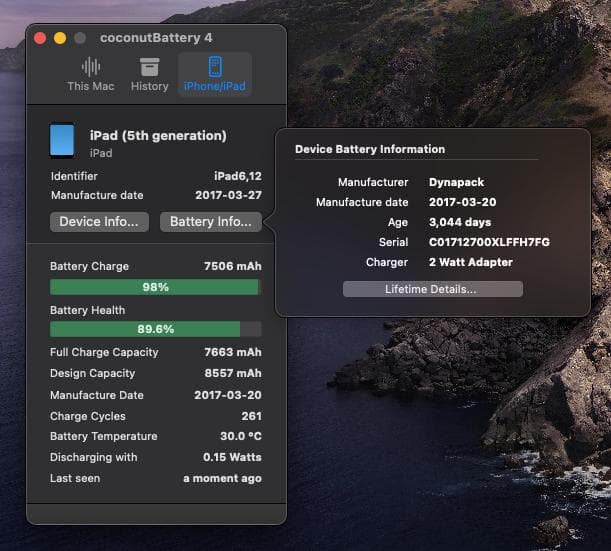Click the coconutBattery 4 window title
Viewport: 611px width, 551px height.
tap(156, 38)
